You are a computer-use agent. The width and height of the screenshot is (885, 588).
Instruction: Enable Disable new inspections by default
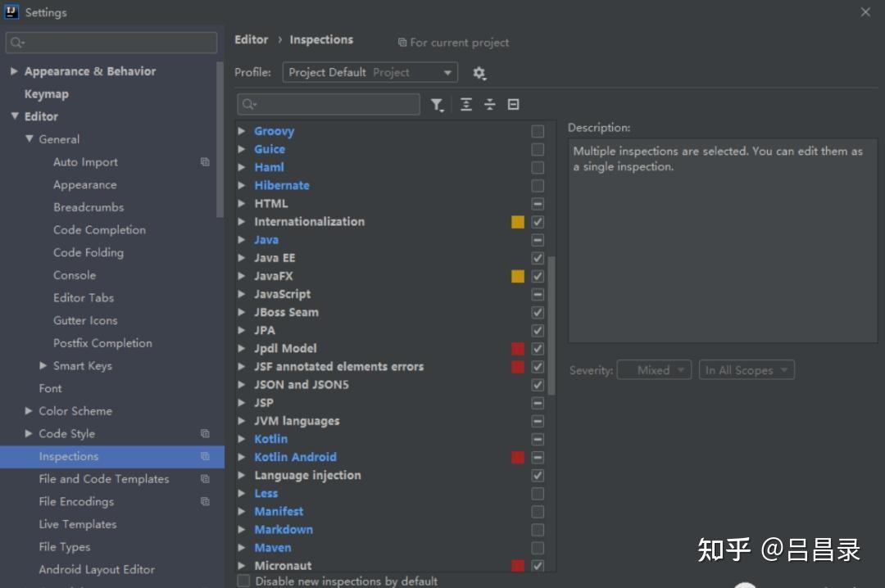tap(243, 580)
